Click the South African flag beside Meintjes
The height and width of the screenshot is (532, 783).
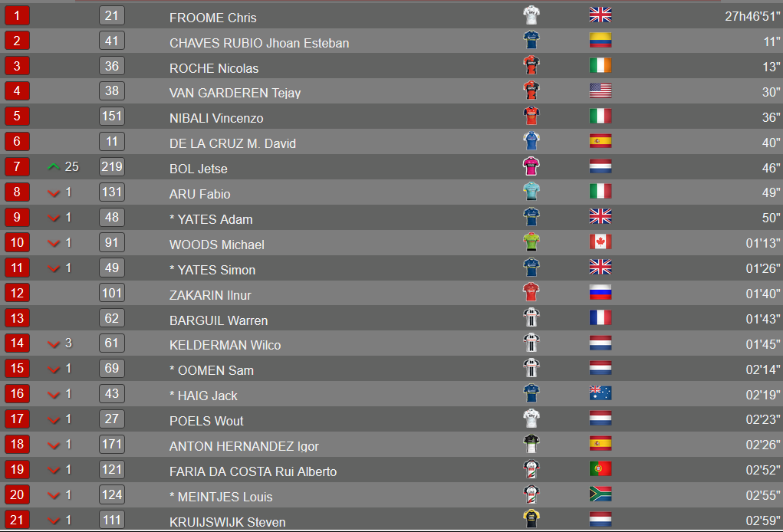click(600, 494)
